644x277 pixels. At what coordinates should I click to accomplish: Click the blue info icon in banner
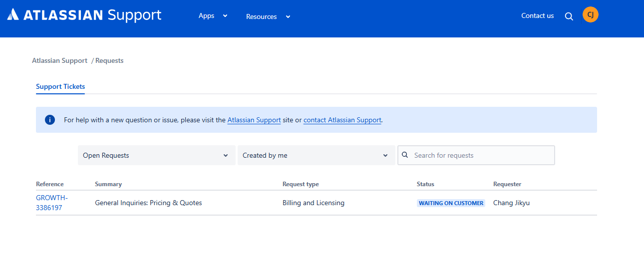(50, 120)
